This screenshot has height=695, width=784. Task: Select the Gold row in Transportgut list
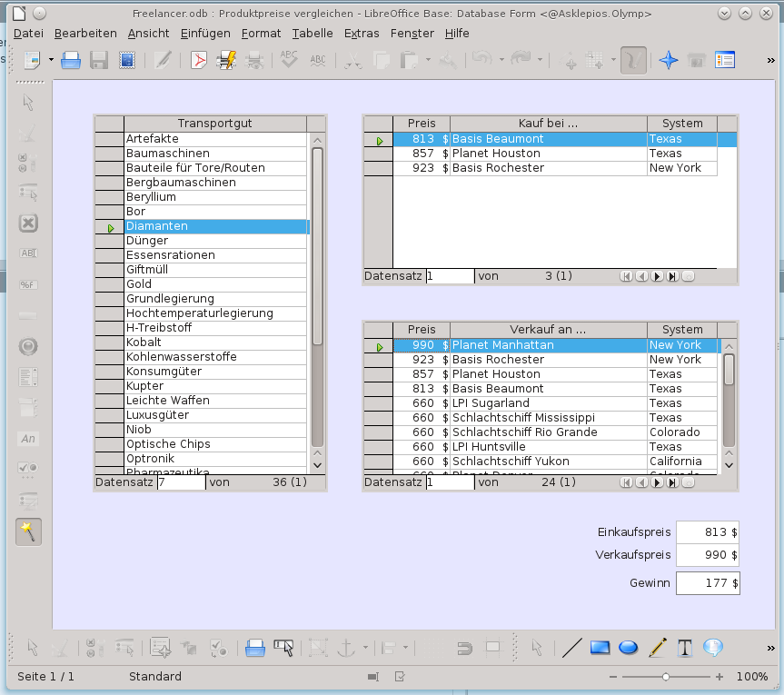point(215,284)
